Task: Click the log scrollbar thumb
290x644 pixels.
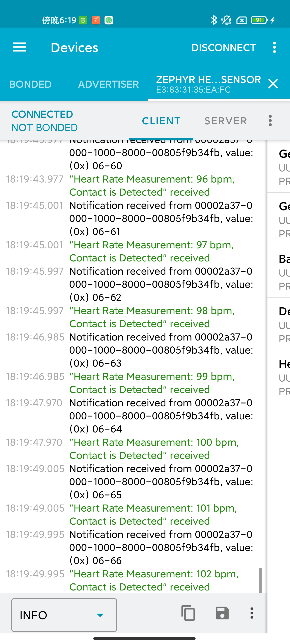Action: coord(260,580)
